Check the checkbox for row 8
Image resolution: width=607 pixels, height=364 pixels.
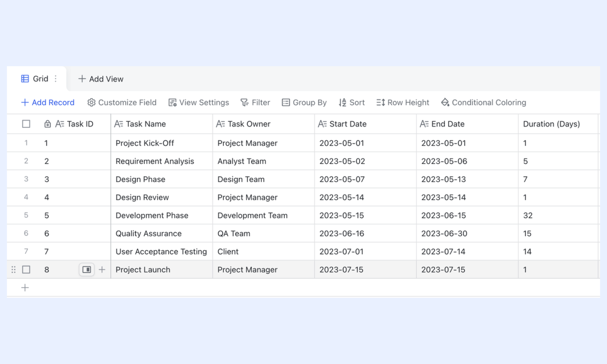[x=26, y=269]
